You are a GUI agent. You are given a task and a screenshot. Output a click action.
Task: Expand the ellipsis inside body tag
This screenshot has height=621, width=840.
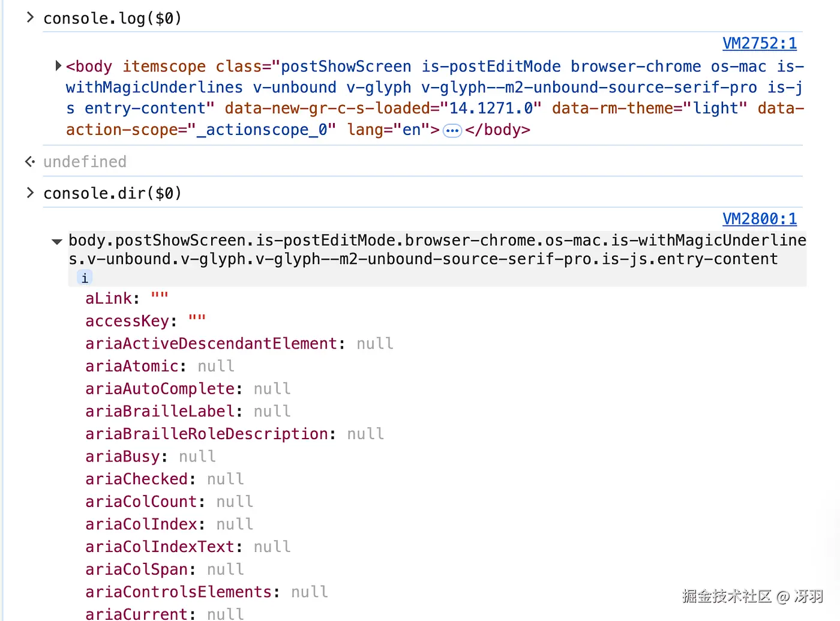pyautogui.click(x=452, y=131)
